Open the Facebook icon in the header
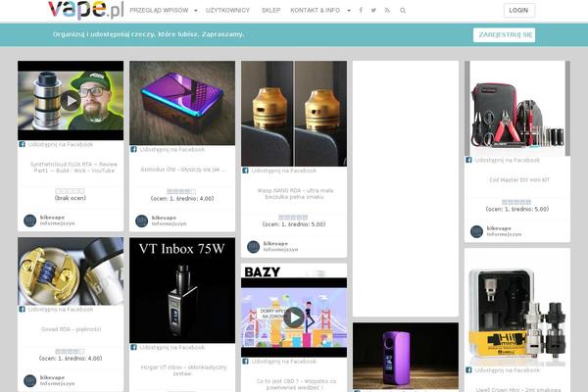588x392 pixels. [x=361, y=10]
